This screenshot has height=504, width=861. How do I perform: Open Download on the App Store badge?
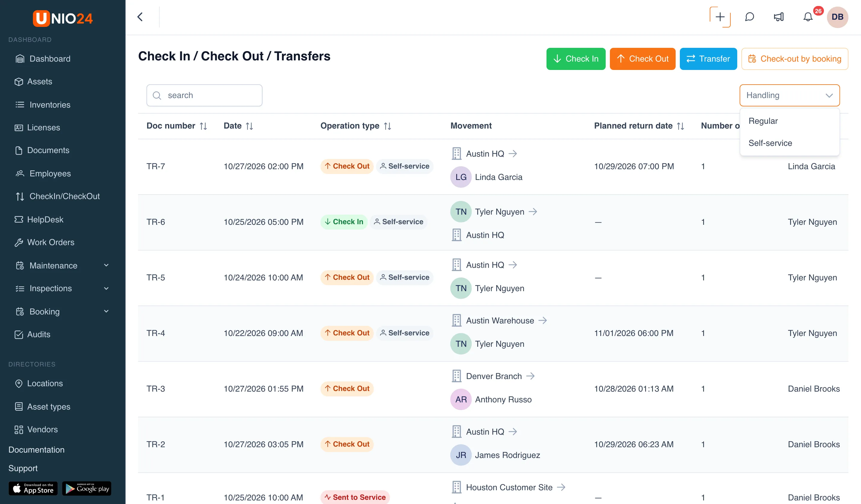[33, 488]
